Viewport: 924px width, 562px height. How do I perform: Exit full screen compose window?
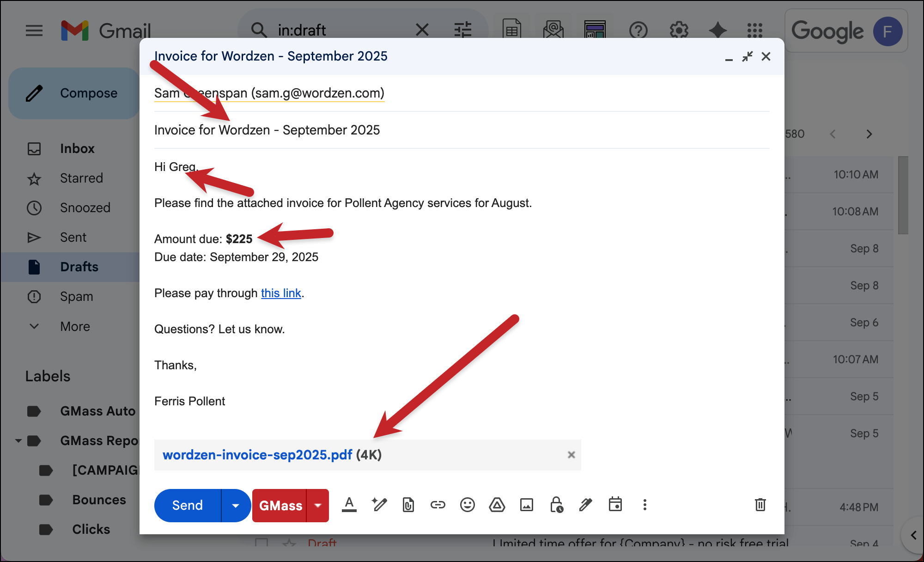747,56
